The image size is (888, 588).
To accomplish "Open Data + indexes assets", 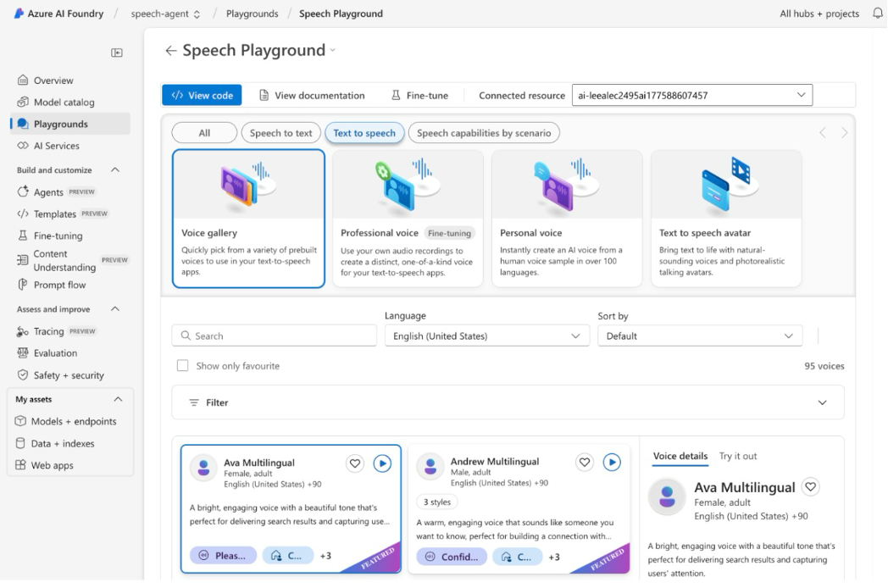I will 54,444.
